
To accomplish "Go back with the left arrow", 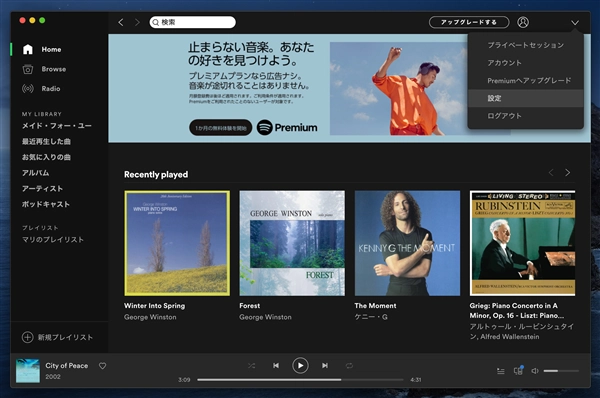I will pyautogui.click(x=121, y=23).
